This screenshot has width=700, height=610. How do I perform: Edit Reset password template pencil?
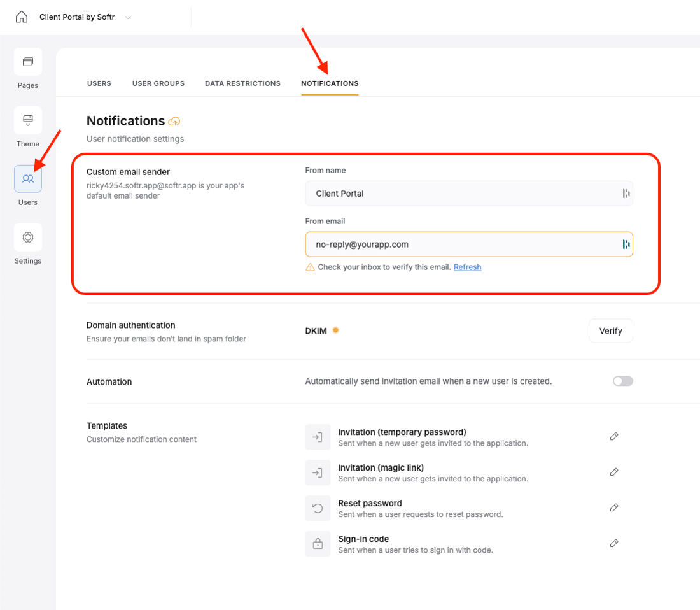tap(614, 507)
